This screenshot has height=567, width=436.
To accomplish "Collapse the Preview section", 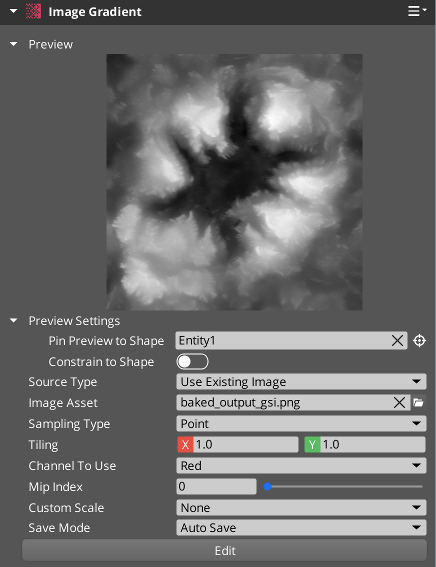I will pyautogui.click(x=13, y=44).
